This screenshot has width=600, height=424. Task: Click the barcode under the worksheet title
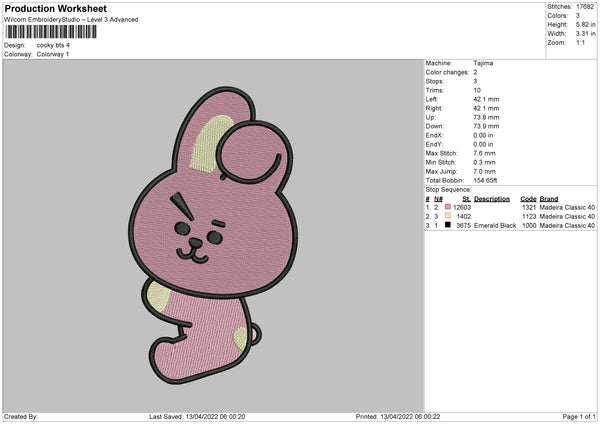click(x=51, y=32)
